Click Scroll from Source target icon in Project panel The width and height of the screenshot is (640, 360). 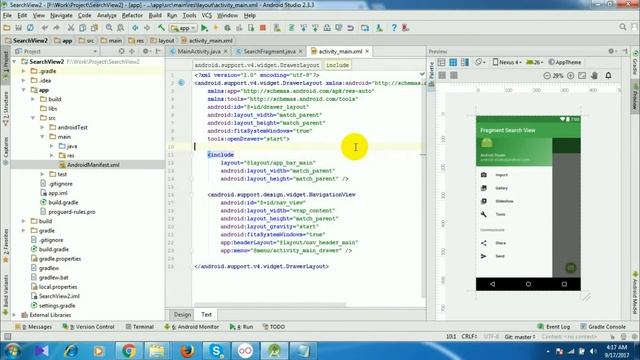(121, 51)
